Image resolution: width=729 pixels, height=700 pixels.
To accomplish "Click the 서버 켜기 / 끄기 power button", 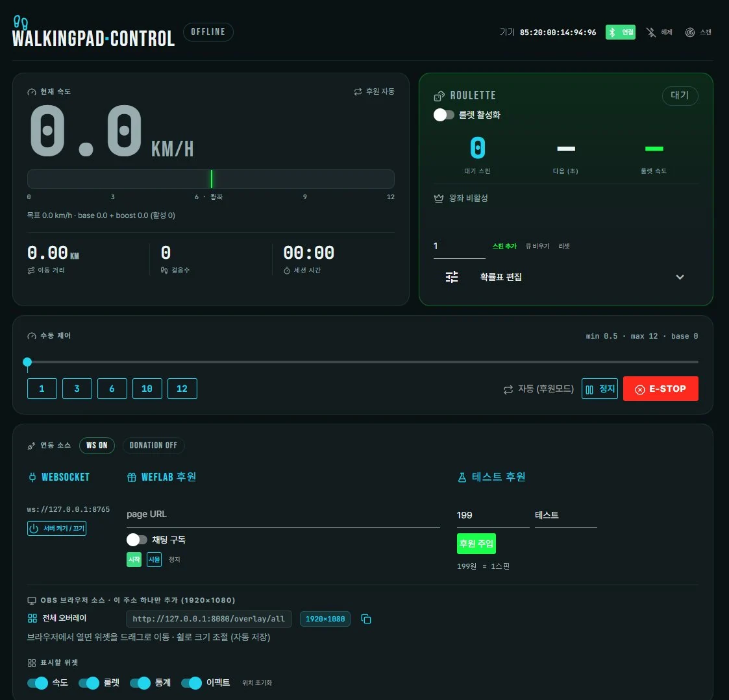I will (56, 529).
